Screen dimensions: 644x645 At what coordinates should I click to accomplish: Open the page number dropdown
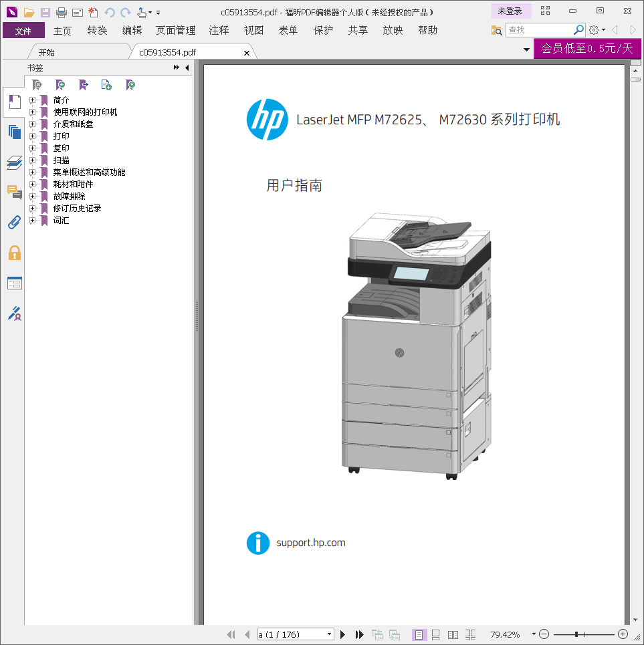(x=329, y=634)
